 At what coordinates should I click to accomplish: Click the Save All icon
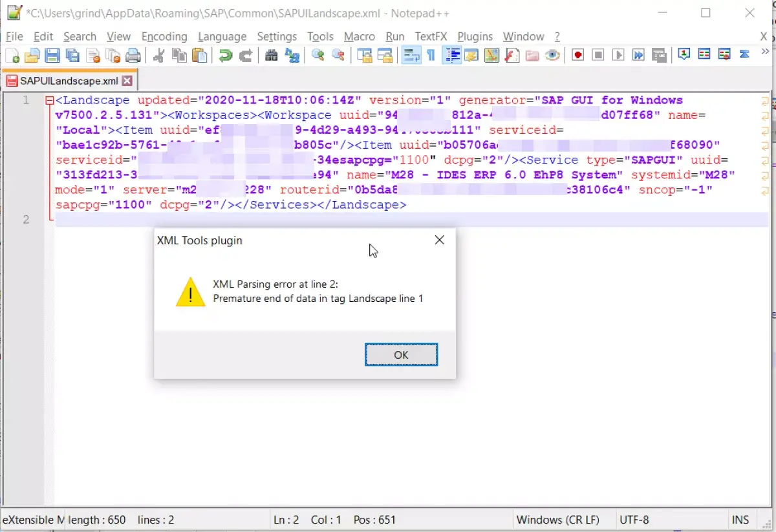pyautogui.click(x=72, y=56)
